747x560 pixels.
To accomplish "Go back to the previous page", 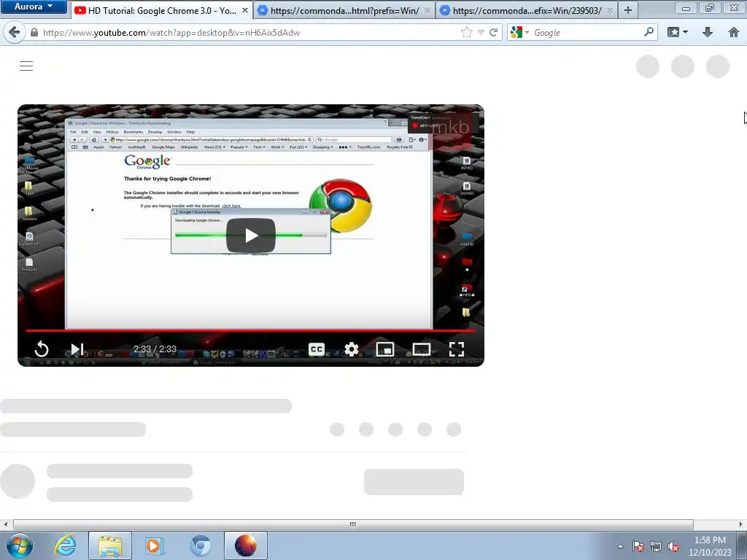I will (x=15, y=32).
